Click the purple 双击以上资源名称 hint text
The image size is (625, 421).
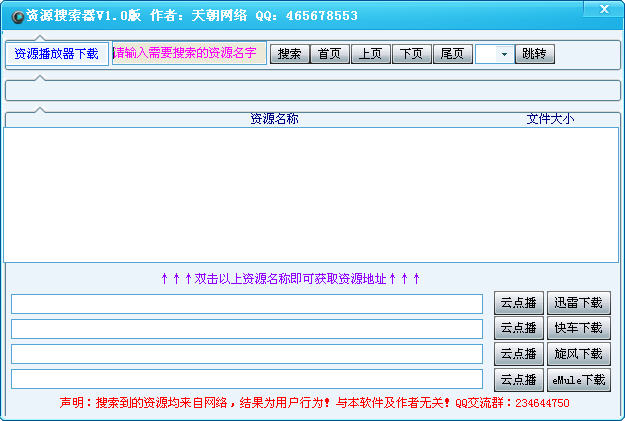point(290,279)
